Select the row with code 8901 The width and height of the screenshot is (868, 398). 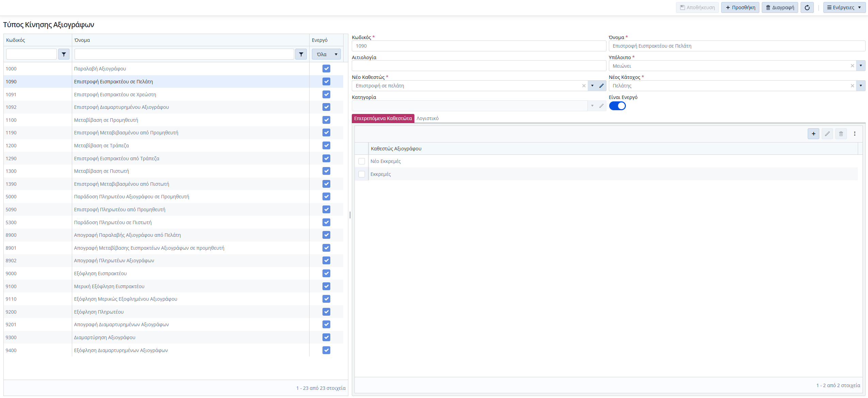pos(173,248)
